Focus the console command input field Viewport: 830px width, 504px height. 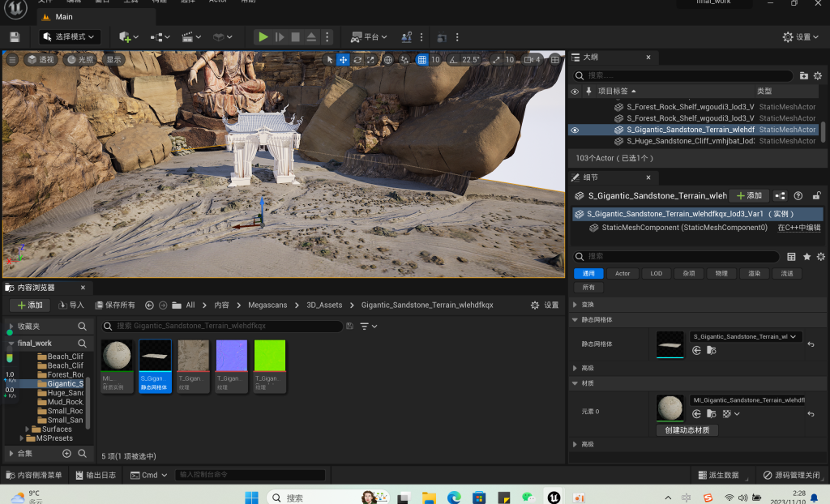point(250,476)
